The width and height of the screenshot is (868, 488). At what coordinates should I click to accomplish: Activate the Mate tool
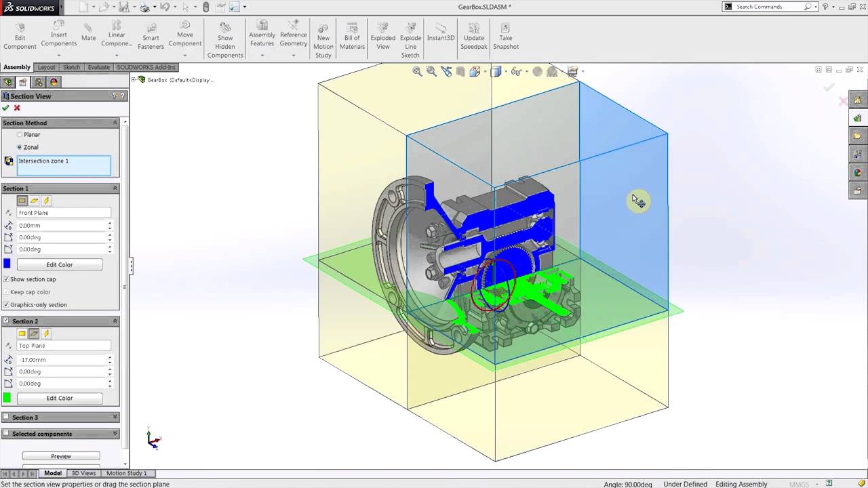(x=88, y=33)
